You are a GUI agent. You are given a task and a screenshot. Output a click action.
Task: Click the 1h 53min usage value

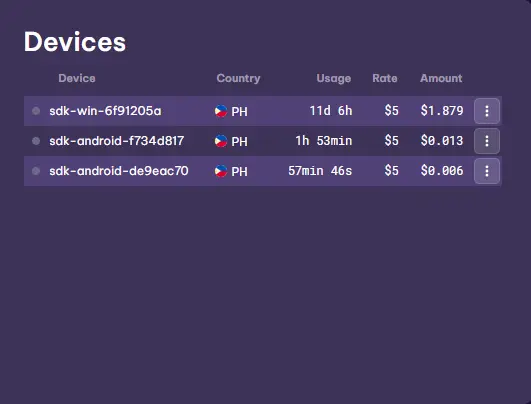click(324, 141)
